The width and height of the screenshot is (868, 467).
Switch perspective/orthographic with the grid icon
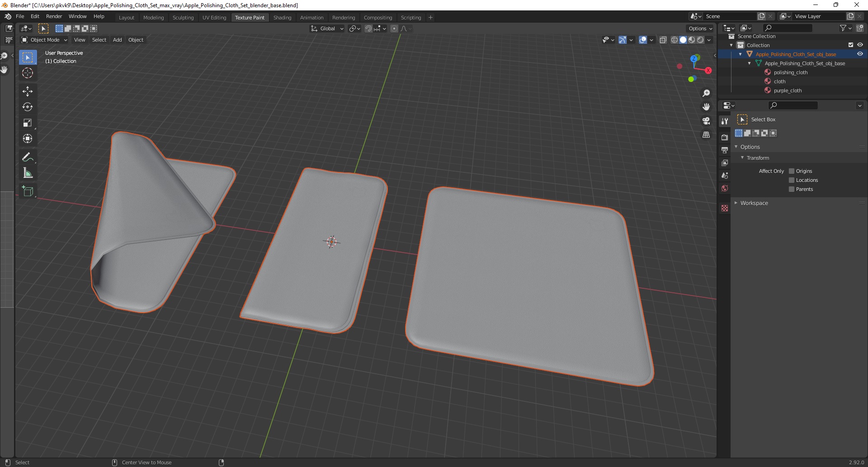click(x=706, y=135)
